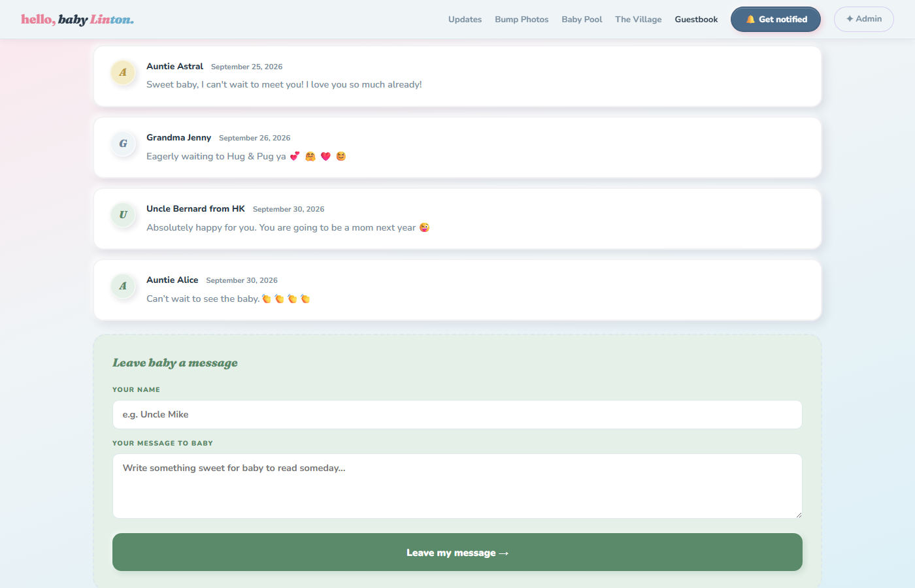915x588 pixels.
Task: Click the 'Absolutely happy for you' message
Action: click(x=288, y=227)
